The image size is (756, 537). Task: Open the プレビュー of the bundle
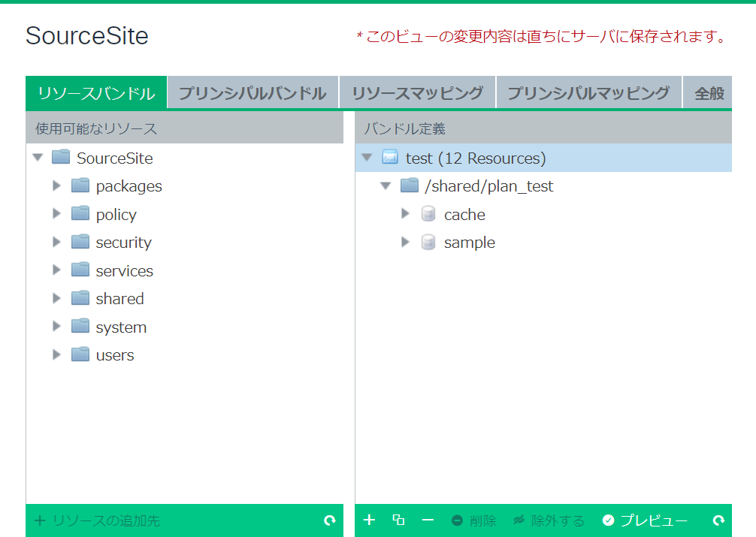(x=645, y=520)
